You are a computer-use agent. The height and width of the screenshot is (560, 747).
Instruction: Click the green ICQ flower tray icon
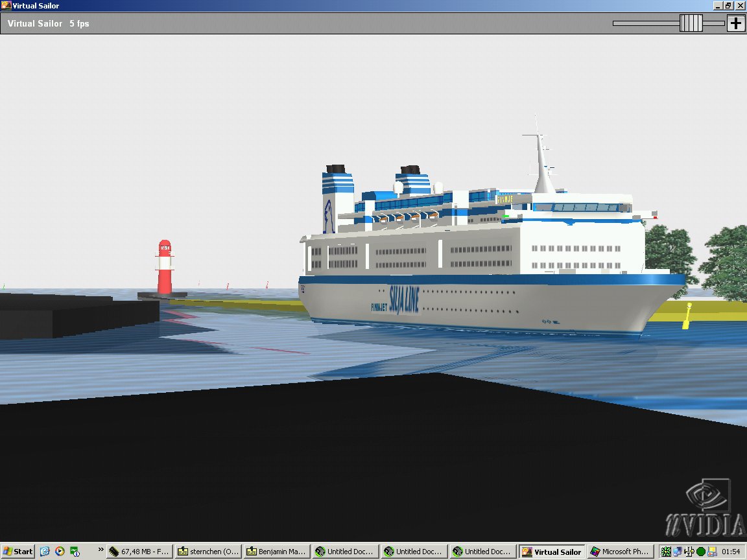(666, 552)
